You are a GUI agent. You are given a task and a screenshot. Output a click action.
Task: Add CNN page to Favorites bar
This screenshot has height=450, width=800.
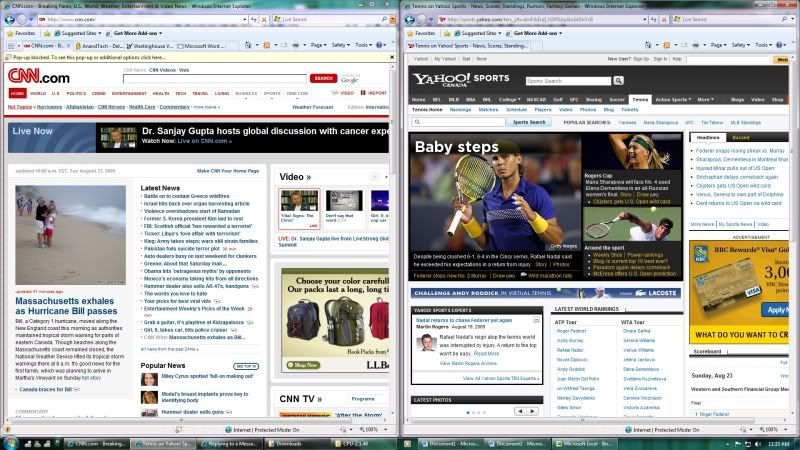[46, 33]
